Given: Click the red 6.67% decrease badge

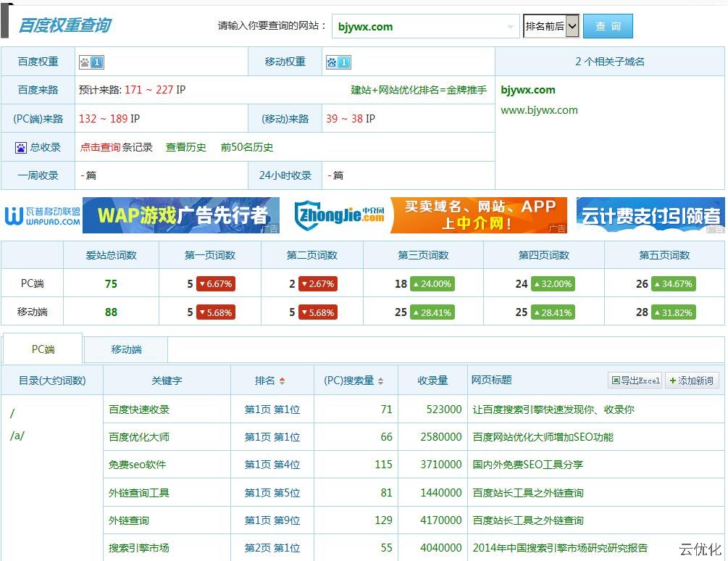Looking at the screenshot, I should [x=216, y=283].
